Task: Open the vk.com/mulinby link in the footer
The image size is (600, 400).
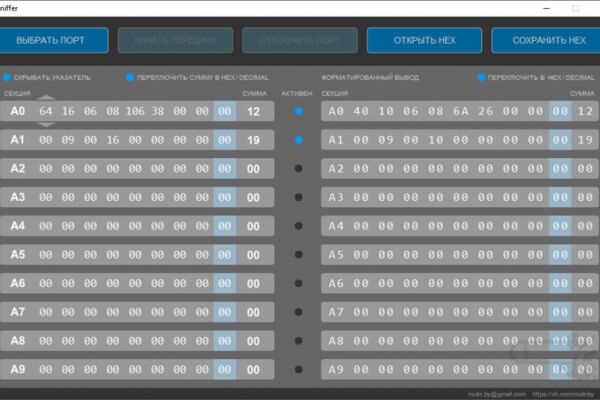Action: click(x=563, y=394)
